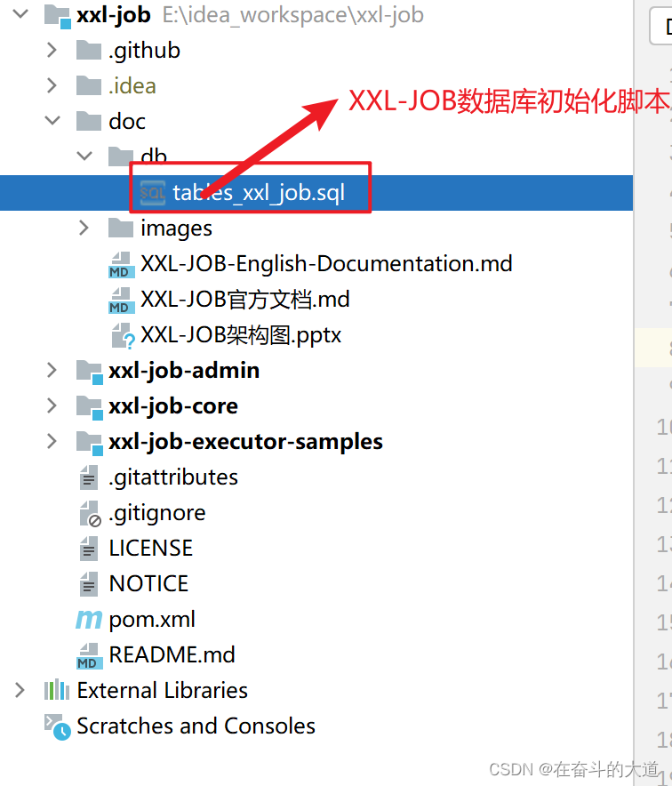Select the .github folder label
672x786 pixels.
[144, 52]
